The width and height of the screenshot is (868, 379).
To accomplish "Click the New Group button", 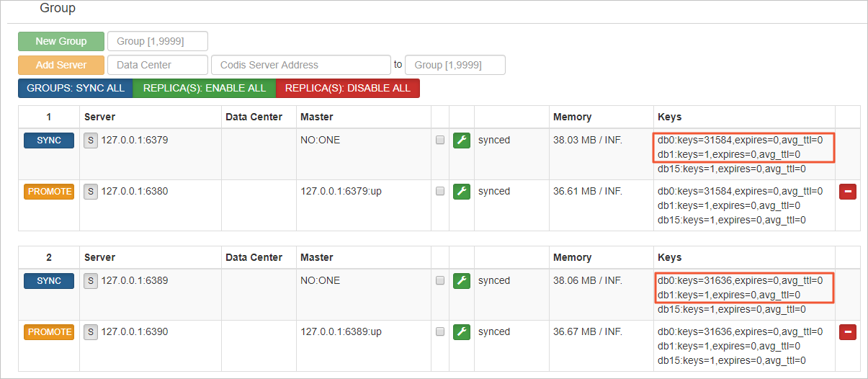I will pyautogui.click(x=61, y=41).
